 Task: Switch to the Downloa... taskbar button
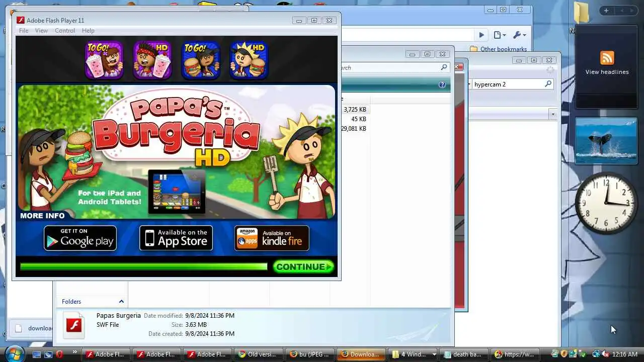pos(361,354)
